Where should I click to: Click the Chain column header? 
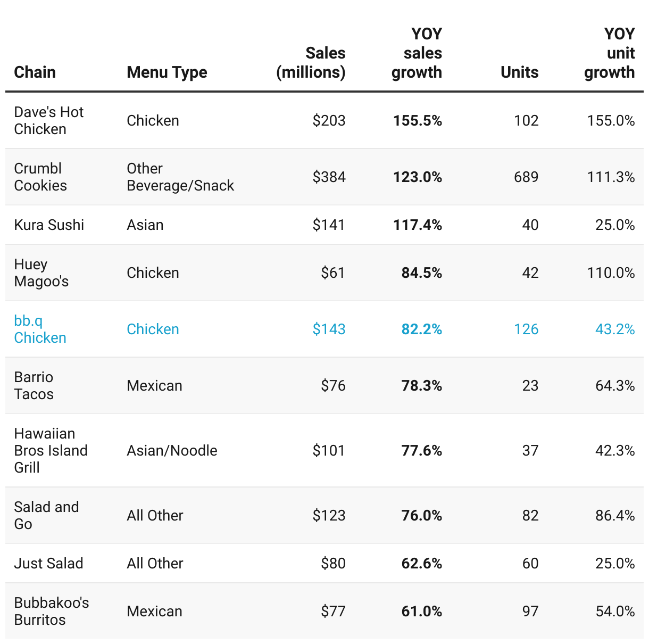point(35,72)
